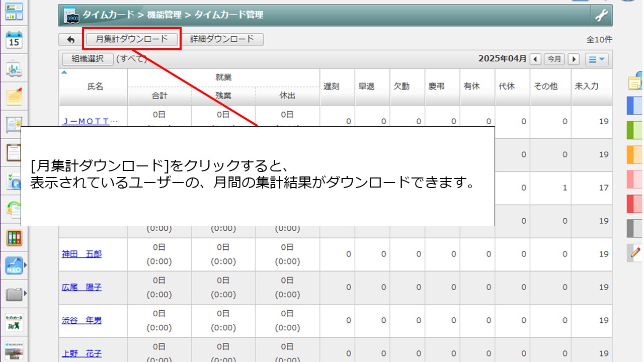Click the 残業 column header
Viewport: 644px width, 362px height.
click(223, 96)
